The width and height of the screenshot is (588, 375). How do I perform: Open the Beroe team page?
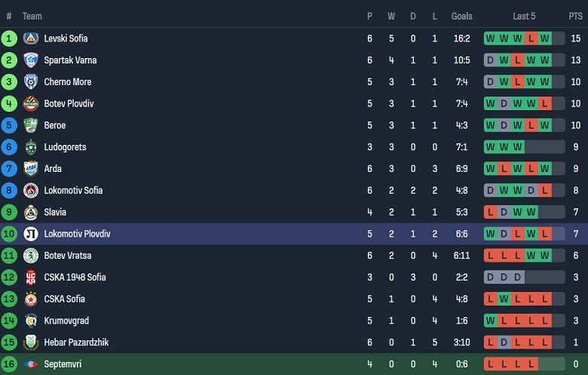point(55,125)
